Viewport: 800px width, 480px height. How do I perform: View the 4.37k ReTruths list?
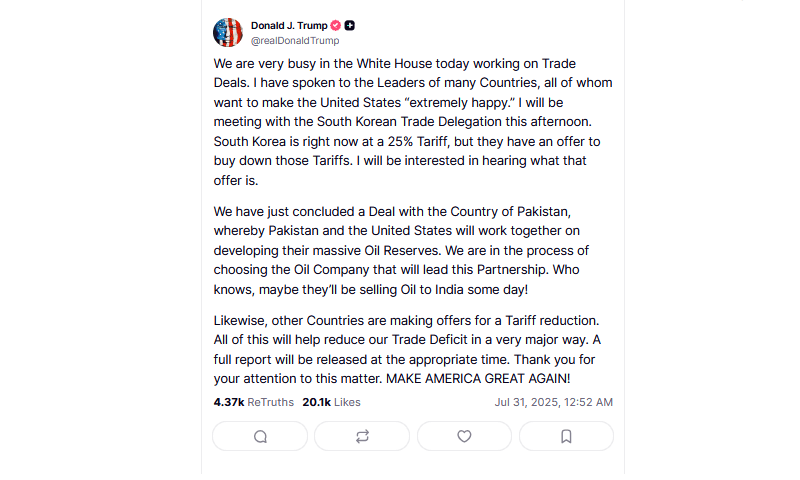point(253,402)
